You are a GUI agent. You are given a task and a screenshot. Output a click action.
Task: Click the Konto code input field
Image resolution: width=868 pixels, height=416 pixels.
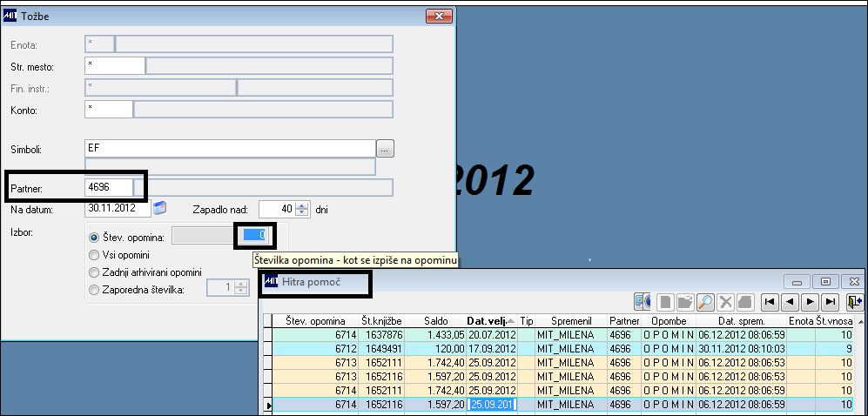(109, 109)
